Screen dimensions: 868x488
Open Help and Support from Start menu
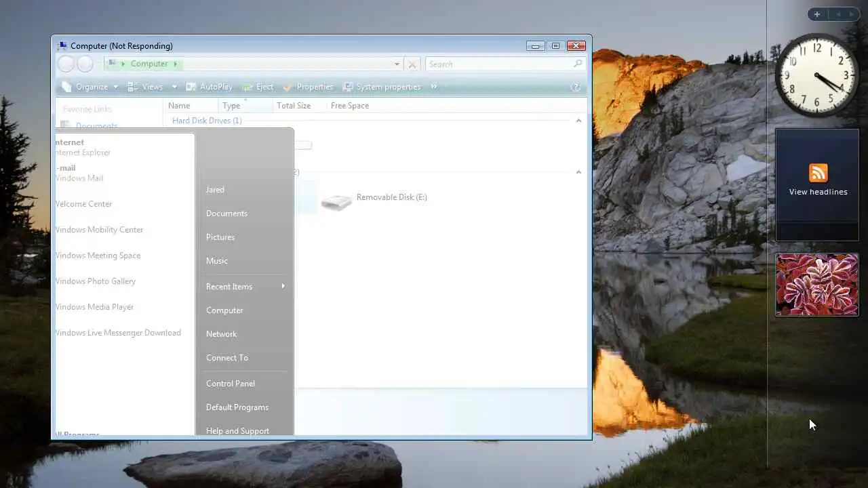tap(237, 430)
